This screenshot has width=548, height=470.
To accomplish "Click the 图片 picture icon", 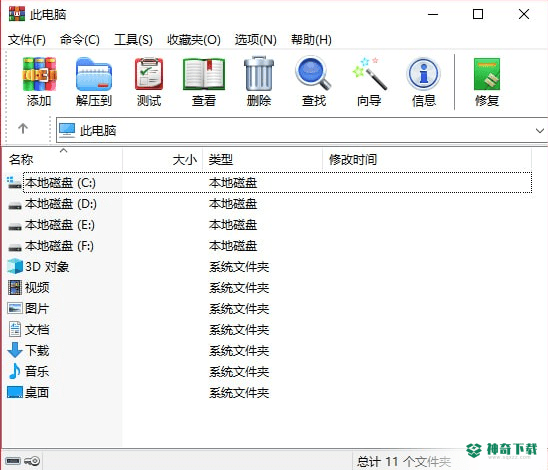I will 15,308.
